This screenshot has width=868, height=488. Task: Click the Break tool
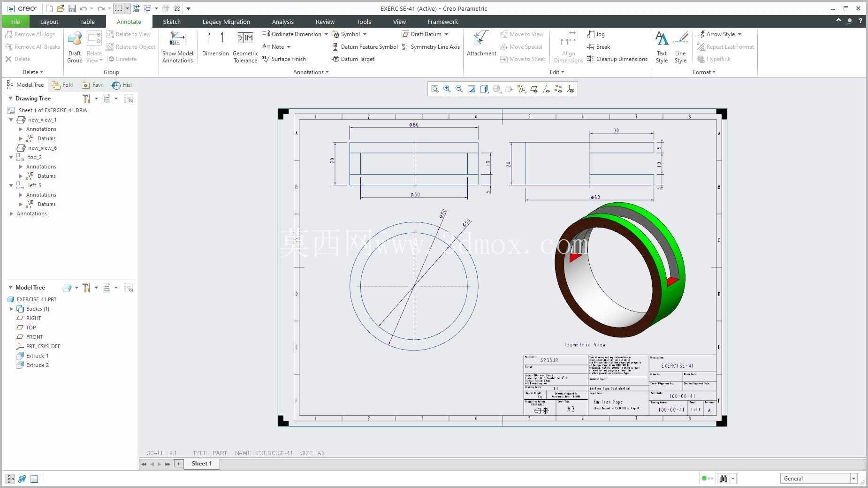coord(598,47)
